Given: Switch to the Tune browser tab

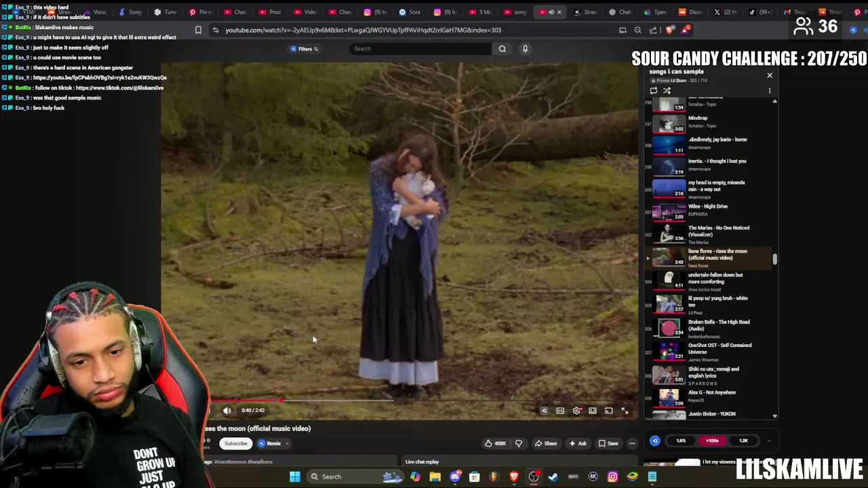Looking at the screenshot, I should tap(167, 12).
